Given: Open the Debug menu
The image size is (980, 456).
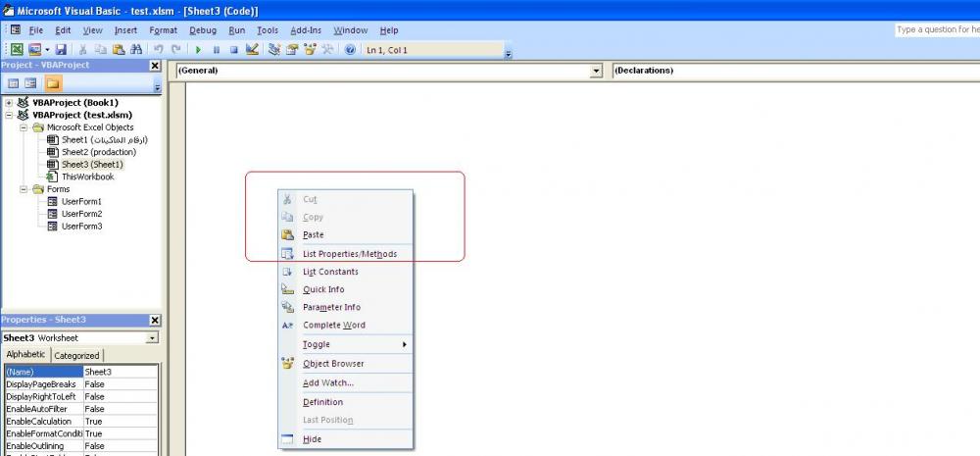Looking at the screenshot, I should (203, 30).
